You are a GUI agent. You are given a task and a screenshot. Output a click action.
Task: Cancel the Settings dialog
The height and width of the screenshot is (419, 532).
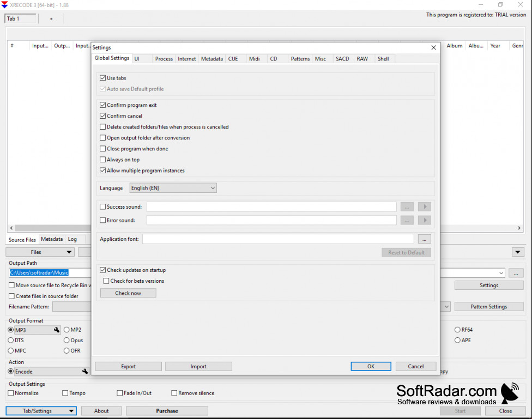(415, 366)
